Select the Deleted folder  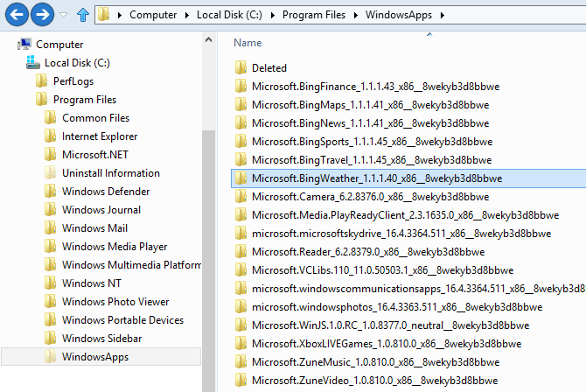[x=269, y=68]
